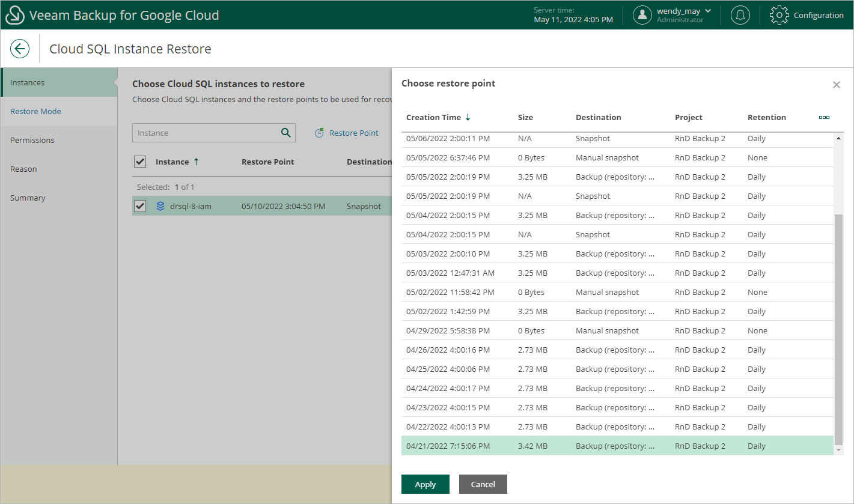Click the drsql-8-iam instance stack icon
The height and width of the screenshot is (504, 854).
pyautogui.click(x=160, y=206)
